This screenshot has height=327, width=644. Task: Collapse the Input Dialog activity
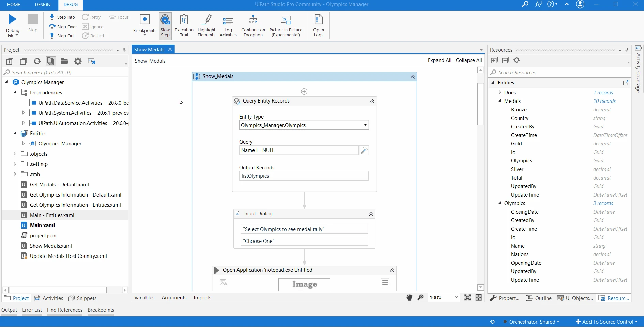[371, 214]
